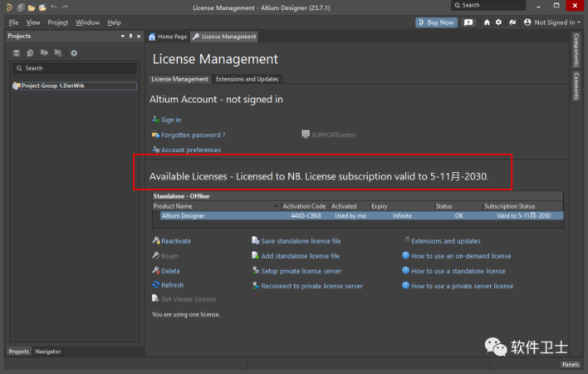Click the home icon in top toolbar
Viewport: 588px width, 374px height.
click(x=487, y=22)
